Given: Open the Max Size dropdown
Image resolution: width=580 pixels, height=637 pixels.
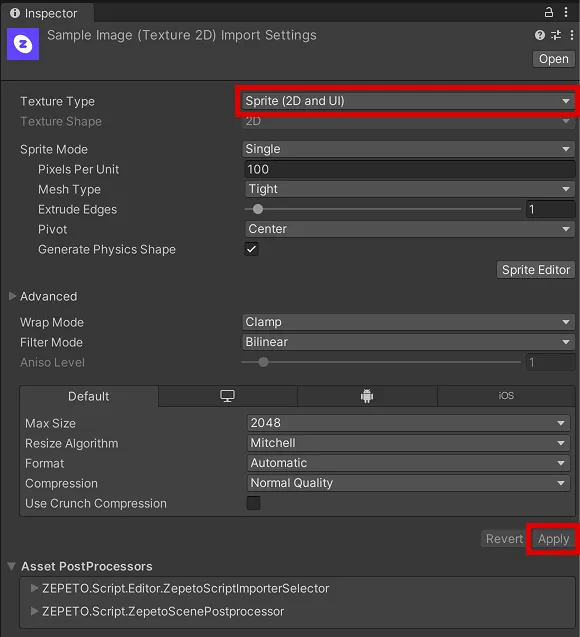Looking at the screenshot, I should pos(408,423).
